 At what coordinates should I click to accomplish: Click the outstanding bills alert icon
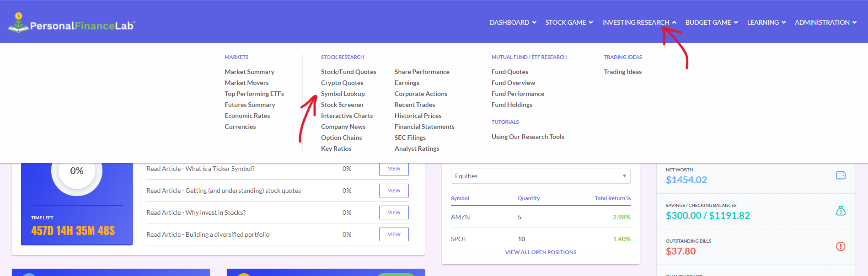pyautogui.click(x=841, y=246)
